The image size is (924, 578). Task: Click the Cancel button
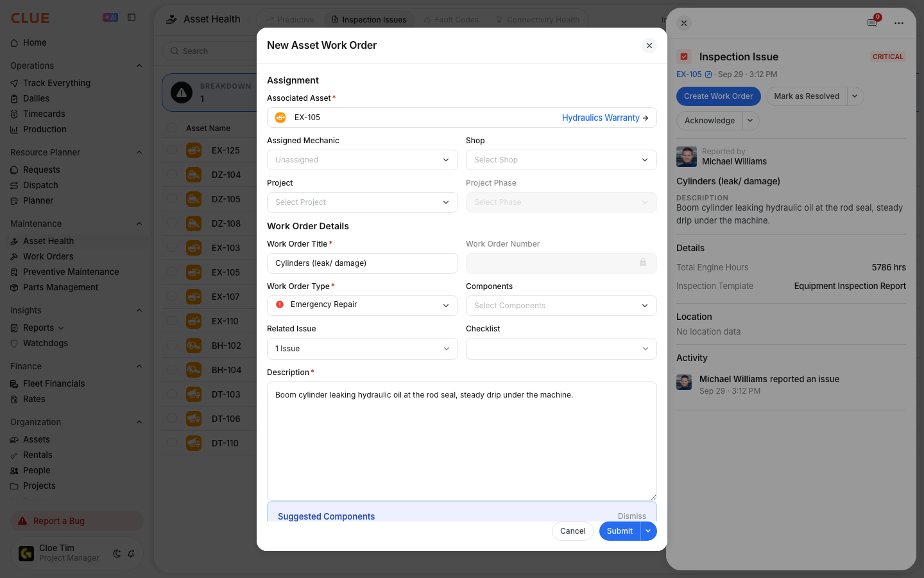point(573,531)
